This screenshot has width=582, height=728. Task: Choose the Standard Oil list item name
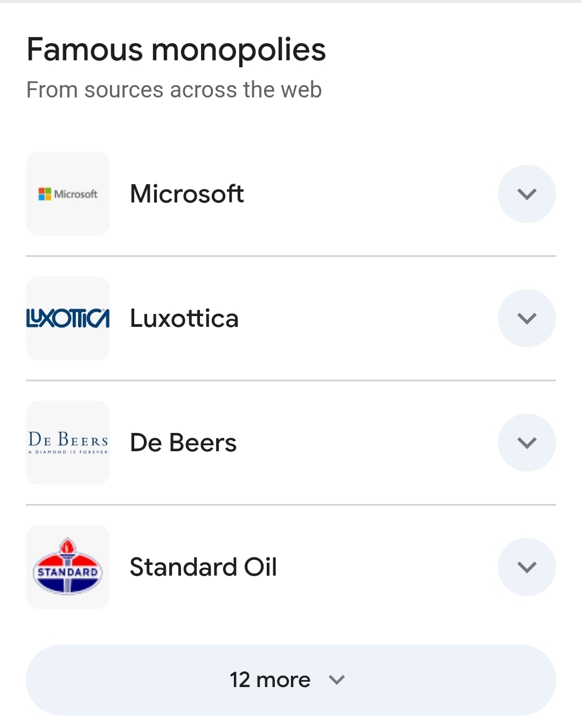click(x=204, y=567)
